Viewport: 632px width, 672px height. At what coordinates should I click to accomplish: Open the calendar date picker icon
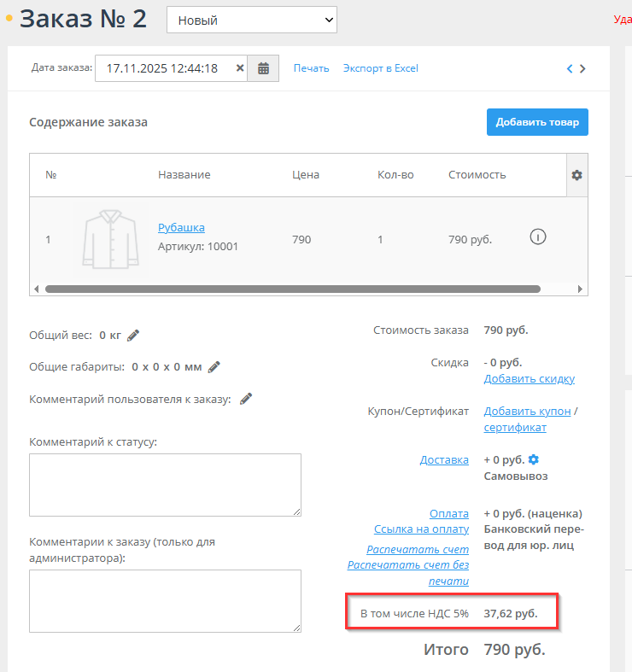point(263,68)
